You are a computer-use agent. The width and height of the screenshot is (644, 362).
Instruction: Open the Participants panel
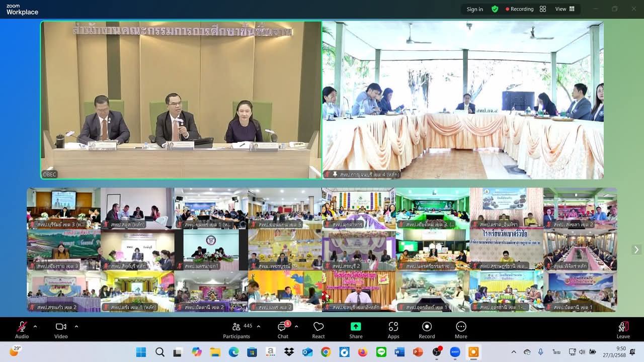tap(236, 330)
